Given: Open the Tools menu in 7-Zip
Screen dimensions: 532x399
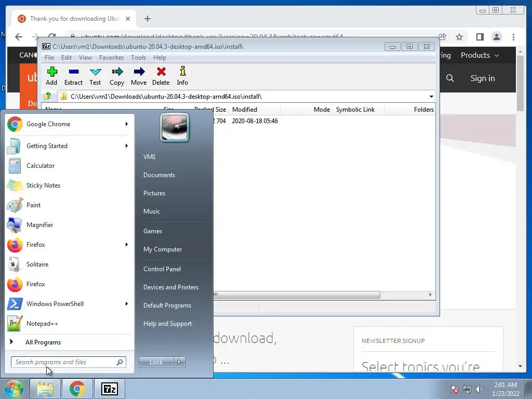Looking at the screenshot, I should point(138,58).
